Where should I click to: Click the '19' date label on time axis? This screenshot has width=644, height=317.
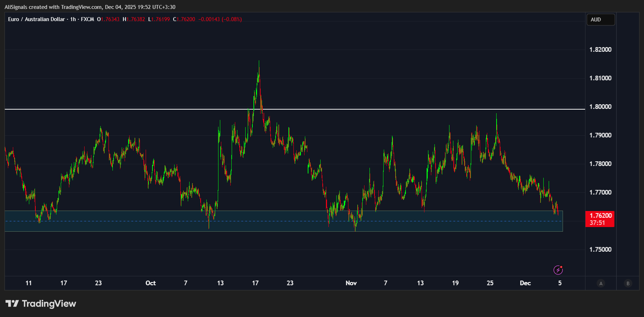(455, 283)
